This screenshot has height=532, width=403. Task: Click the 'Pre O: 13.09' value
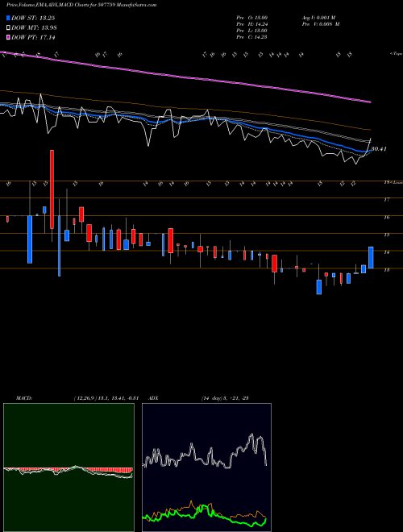252,18
